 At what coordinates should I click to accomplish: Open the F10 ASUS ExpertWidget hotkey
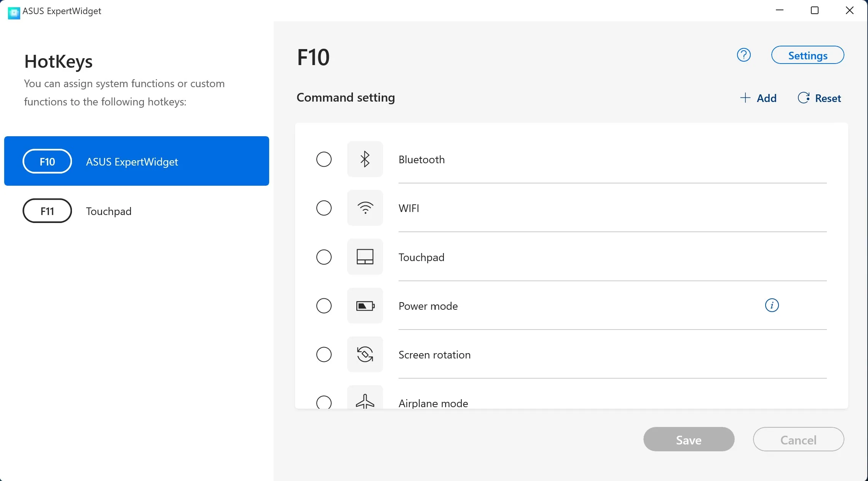137,161
